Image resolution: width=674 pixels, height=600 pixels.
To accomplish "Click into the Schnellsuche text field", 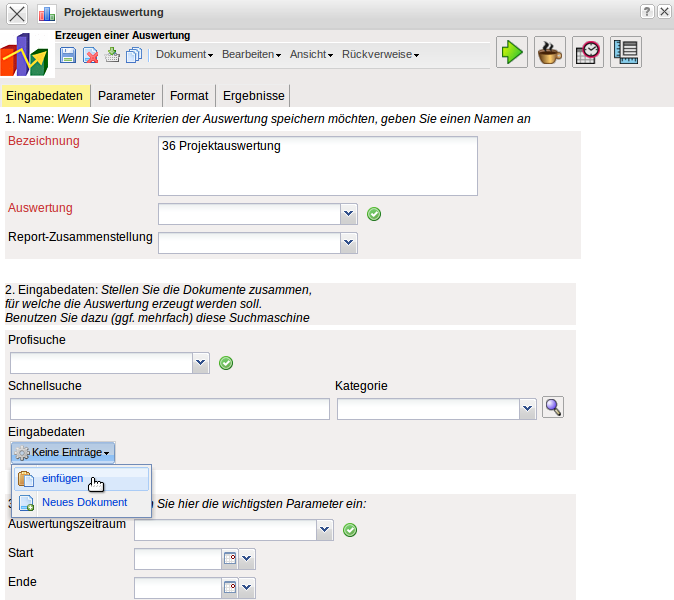I will pos(170,408).
